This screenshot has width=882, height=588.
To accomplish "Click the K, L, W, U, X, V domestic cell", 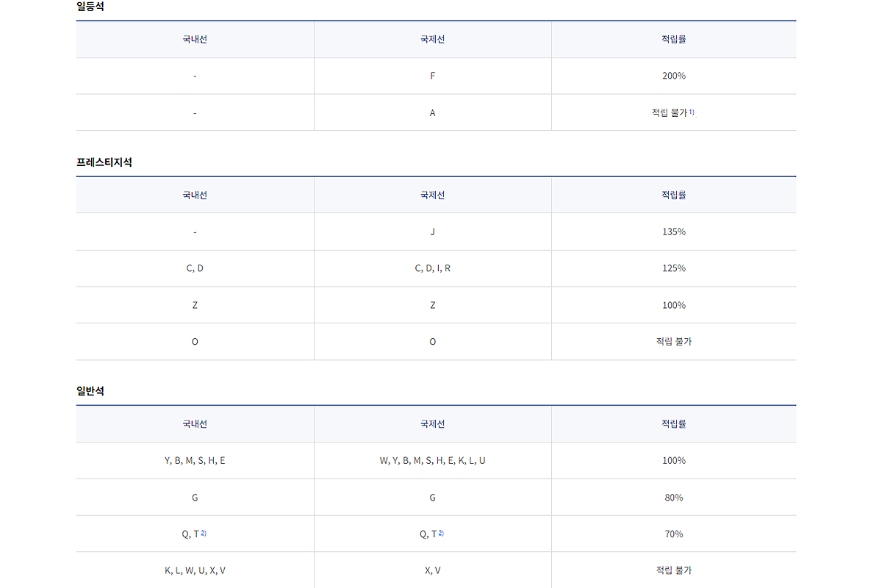I will pyautogui.click(x=195, y=570).
